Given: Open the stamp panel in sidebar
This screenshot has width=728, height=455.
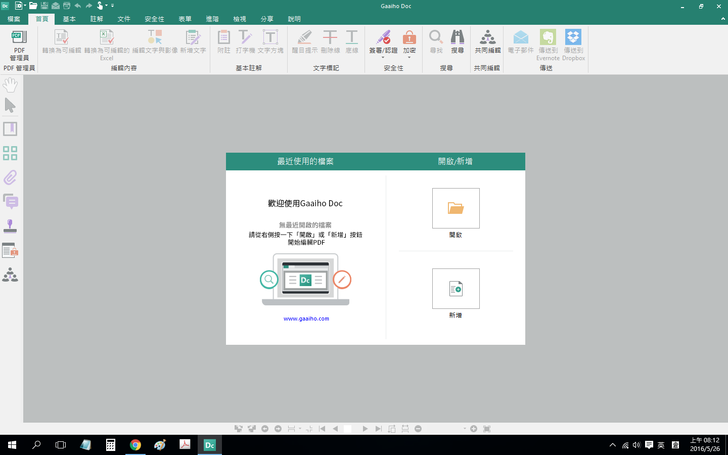Looking at the screenshot, I should click(10, 226).
